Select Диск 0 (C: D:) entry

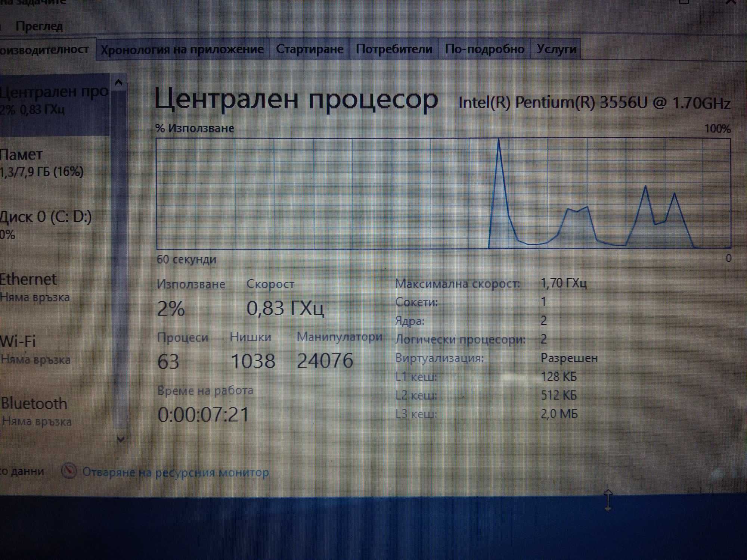click(x=55, y=225)
